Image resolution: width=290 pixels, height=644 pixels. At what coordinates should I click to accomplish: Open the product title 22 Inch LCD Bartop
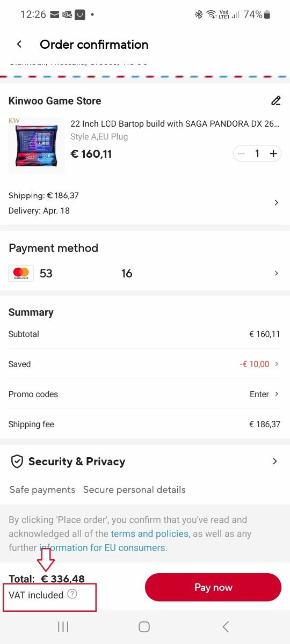[x=175, y=123]
